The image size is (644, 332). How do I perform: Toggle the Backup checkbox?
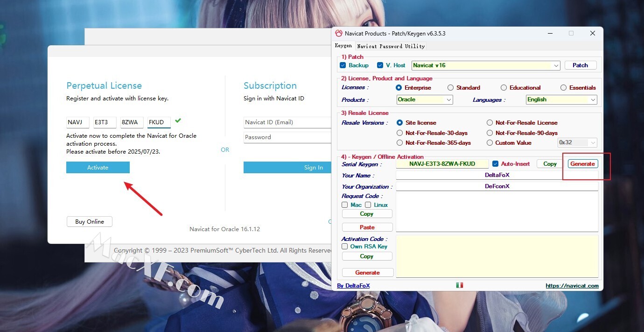(343, 65)
